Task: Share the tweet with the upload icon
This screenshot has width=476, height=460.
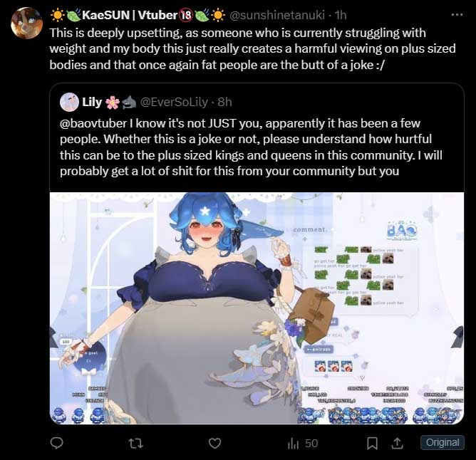Action: 397,444
